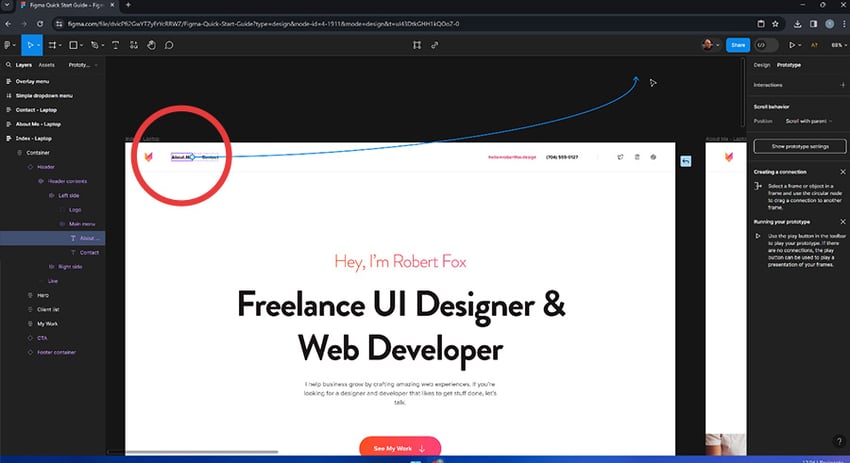
Task: Dismiss the Running your prototype tip
Action: 843,222
